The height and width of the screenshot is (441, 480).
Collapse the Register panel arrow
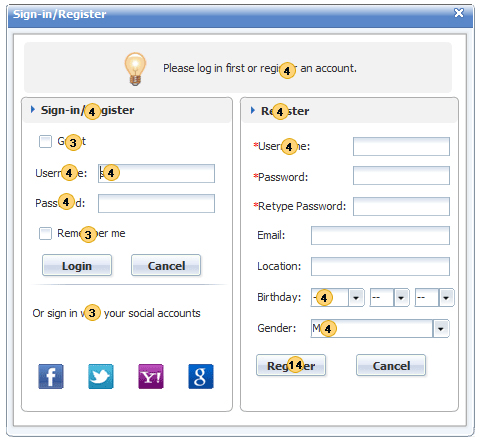click(x=253, y=110)
